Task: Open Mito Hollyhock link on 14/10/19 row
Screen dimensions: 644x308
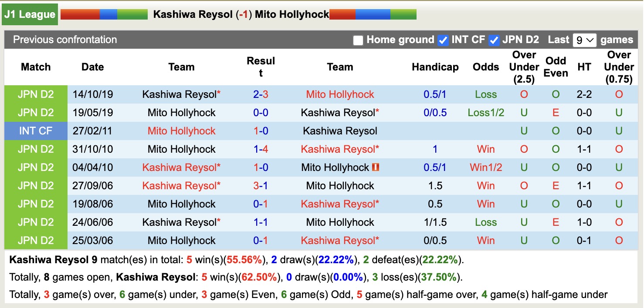Action: pyautogui.click(x=339, y=94)
